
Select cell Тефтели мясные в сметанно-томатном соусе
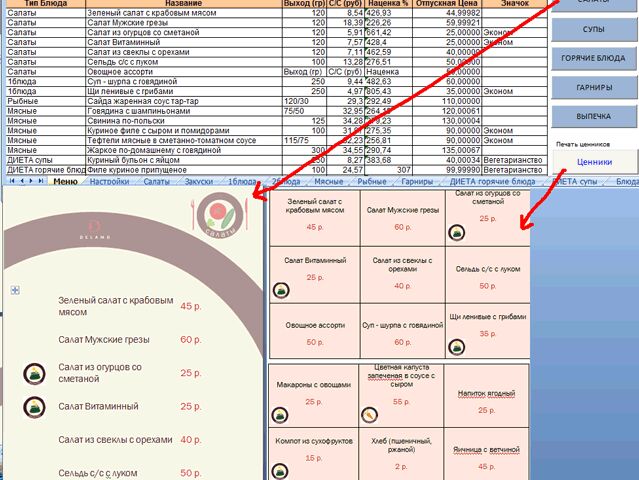pyautogui.click(x=184, y=140)
